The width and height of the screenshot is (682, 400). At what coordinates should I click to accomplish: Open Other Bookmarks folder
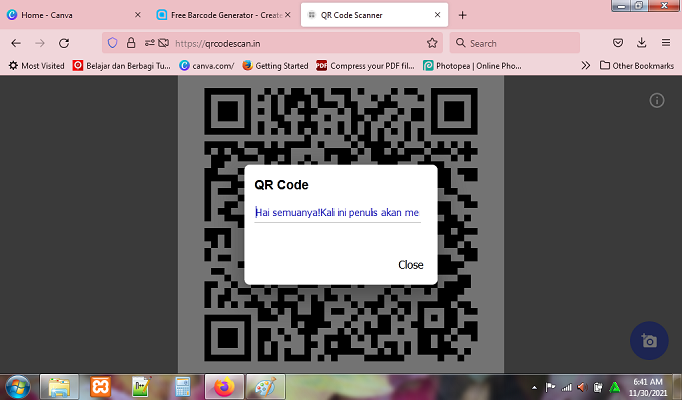[x=637, y=66]
